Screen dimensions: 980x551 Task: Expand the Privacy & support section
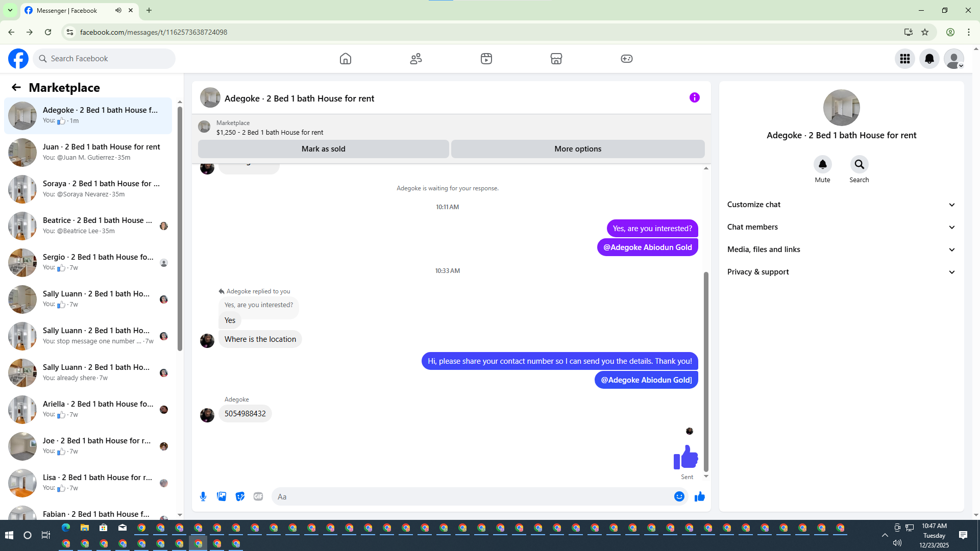click(841, 272)
